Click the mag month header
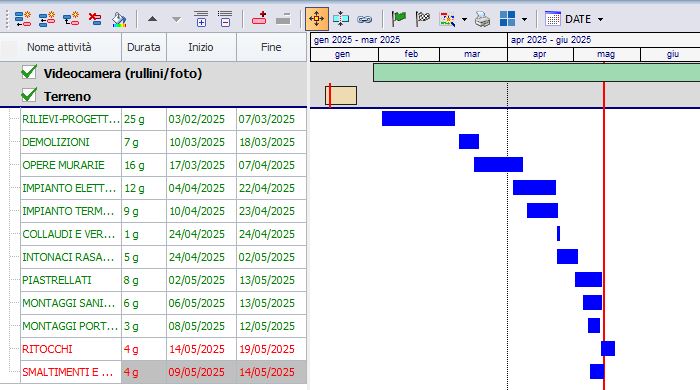700x390 pixels. [x=607, y=54]
